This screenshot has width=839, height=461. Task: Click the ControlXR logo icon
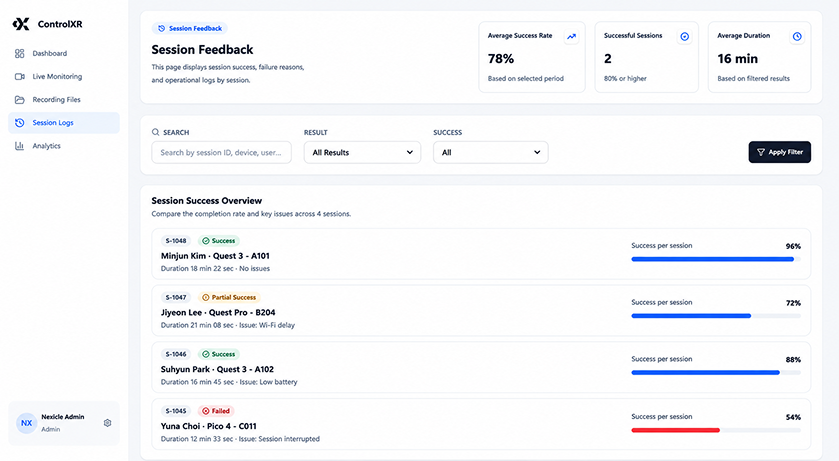pos(21,24)
